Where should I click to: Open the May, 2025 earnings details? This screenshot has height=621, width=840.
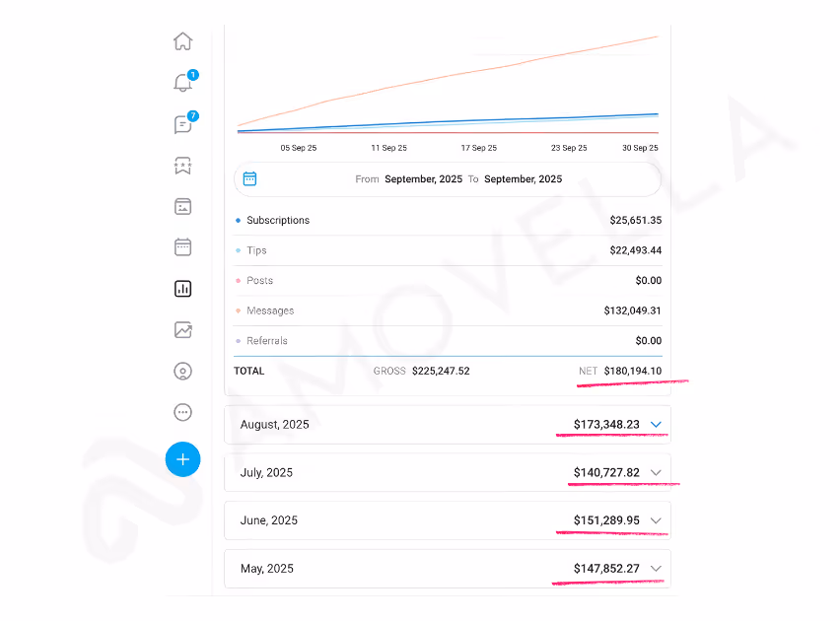pos(656,569)
